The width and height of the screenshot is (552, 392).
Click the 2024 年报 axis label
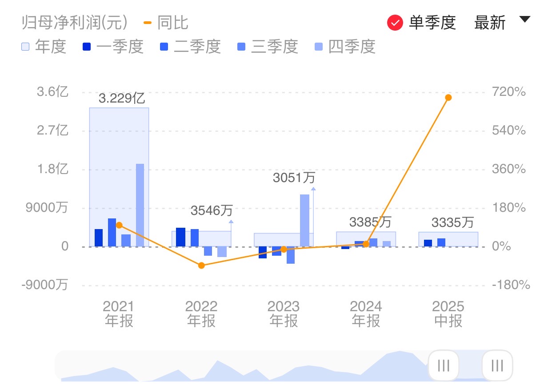point(366,313)
